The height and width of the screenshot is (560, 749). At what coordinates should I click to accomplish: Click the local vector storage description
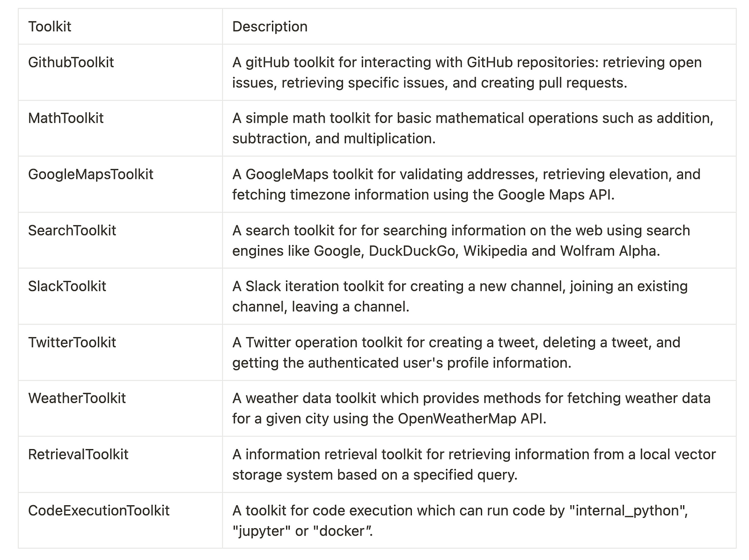click(474, 464)
